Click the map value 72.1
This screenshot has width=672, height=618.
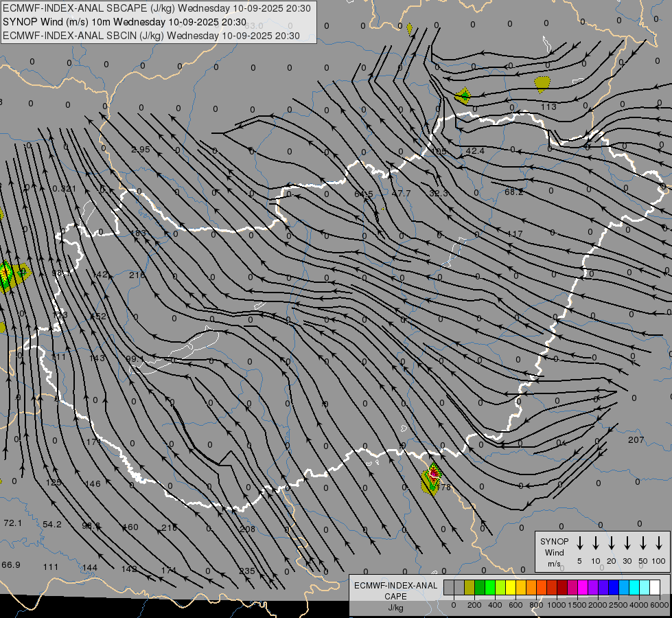(12, 523)
